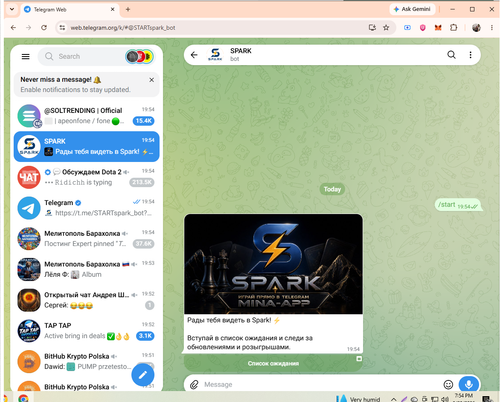Open the Chrome profile avatar
500x402 pixels.
pos(476,28)
